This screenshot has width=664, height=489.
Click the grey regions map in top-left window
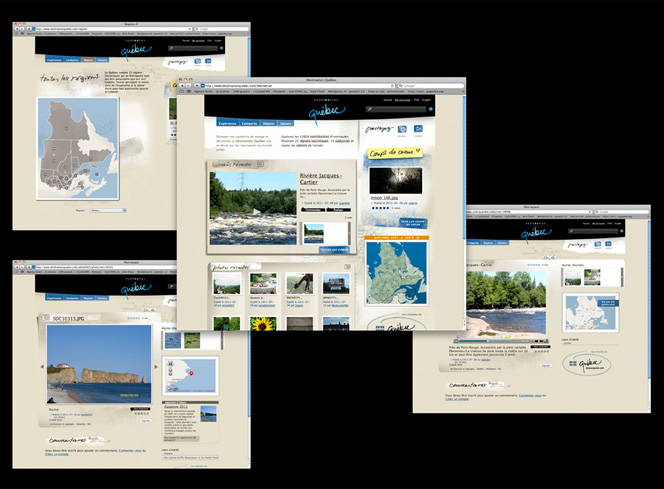[78, 148]
